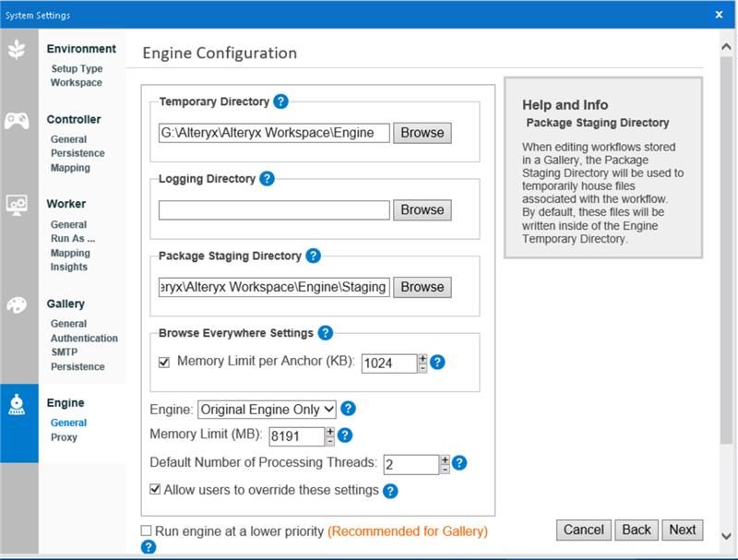Open the Engine type dropdown
The height and width of the screenshot is (560, 738).
point(267,409)
